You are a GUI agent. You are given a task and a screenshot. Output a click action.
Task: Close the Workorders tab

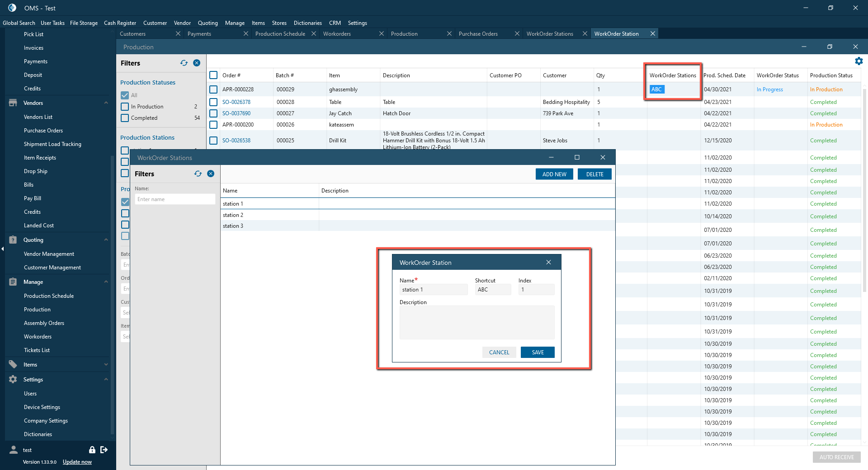382,33
